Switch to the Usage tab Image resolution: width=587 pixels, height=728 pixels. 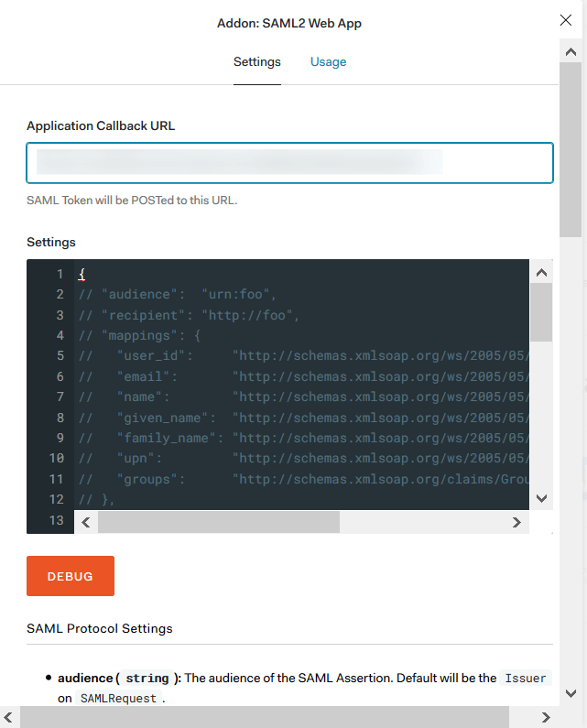pos(328,62)
